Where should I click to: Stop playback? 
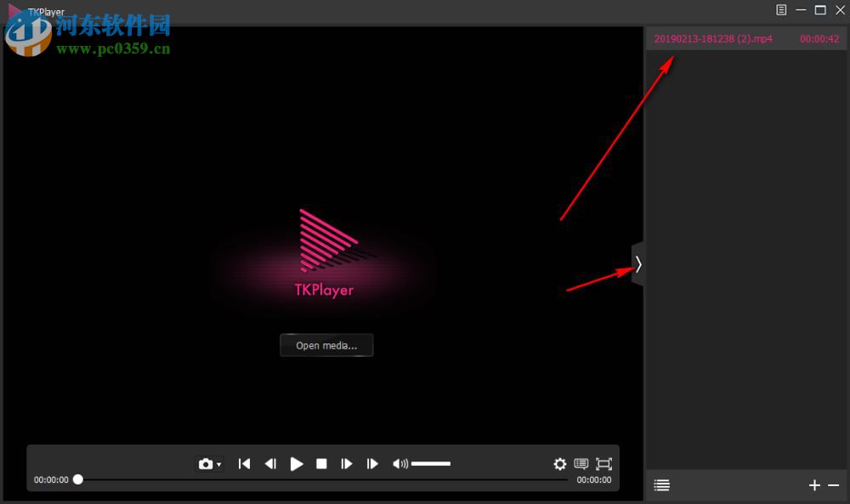pyautogui.click(x=321, y=463)
